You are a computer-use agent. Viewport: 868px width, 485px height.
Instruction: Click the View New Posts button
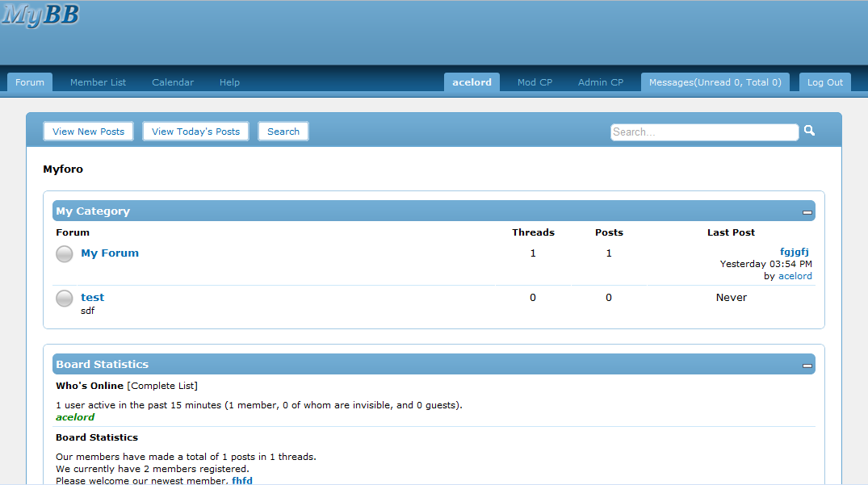point(88,132)
